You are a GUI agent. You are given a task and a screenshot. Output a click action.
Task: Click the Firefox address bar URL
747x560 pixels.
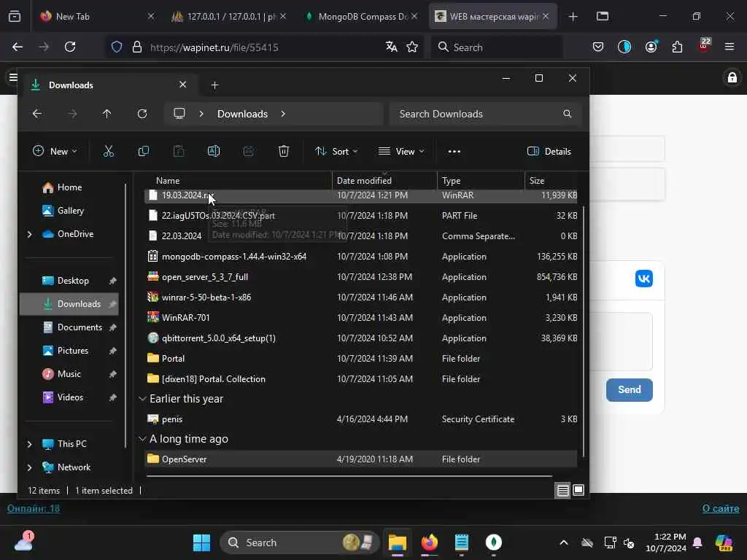214,47
